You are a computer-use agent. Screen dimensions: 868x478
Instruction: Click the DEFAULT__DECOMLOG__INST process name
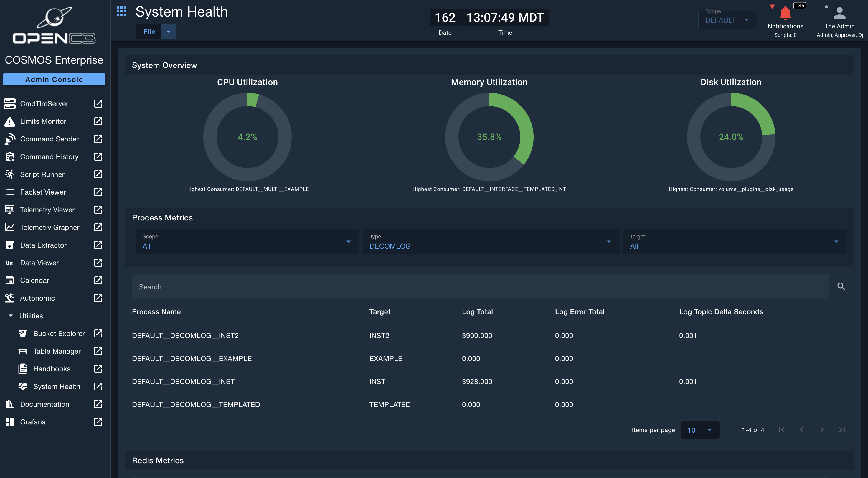pos(183,381)
